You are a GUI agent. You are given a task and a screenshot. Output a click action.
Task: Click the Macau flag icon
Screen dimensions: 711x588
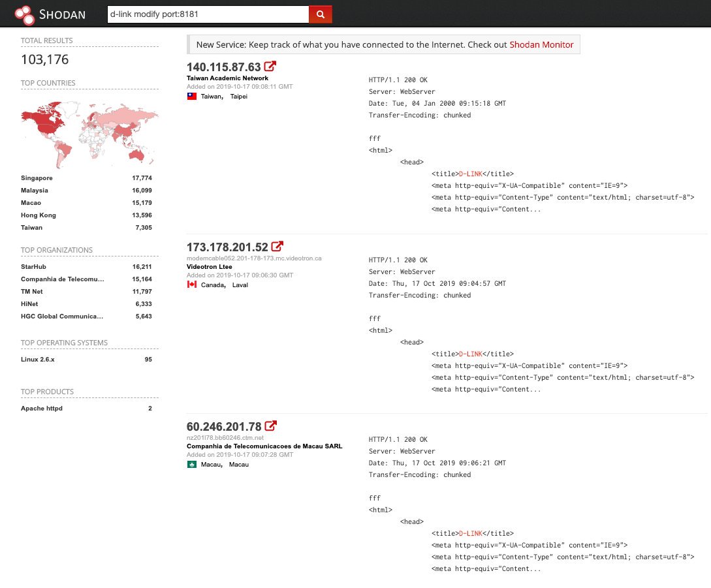[192, 464]
